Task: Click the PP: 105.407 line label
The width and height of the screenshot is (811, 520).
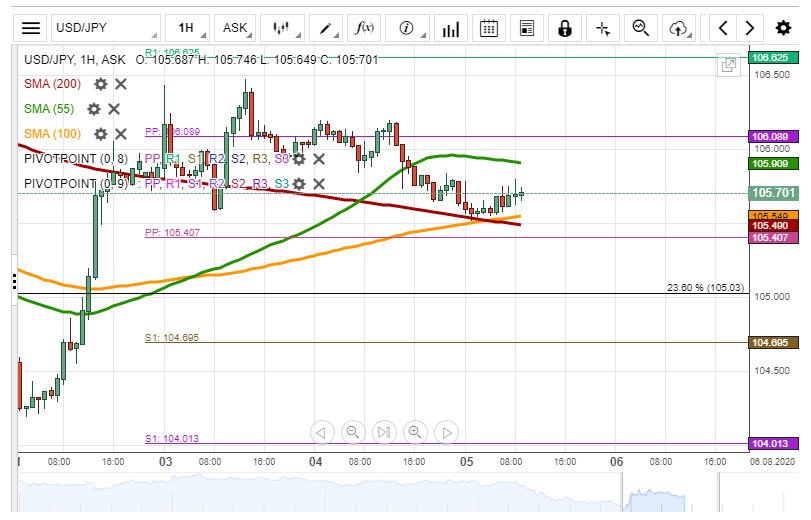Action: [172, 232]
